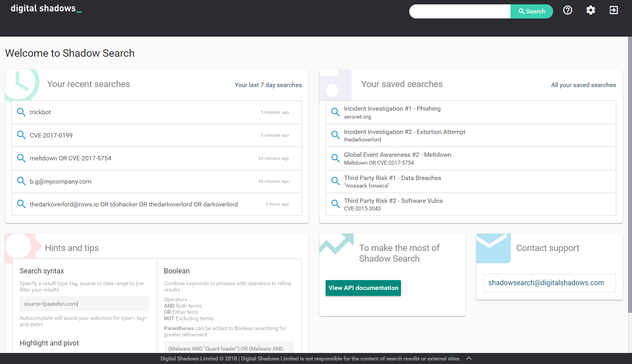The image size is (632, 364).
Task: Click the Hints and tips heading
Action: [72, 248]
